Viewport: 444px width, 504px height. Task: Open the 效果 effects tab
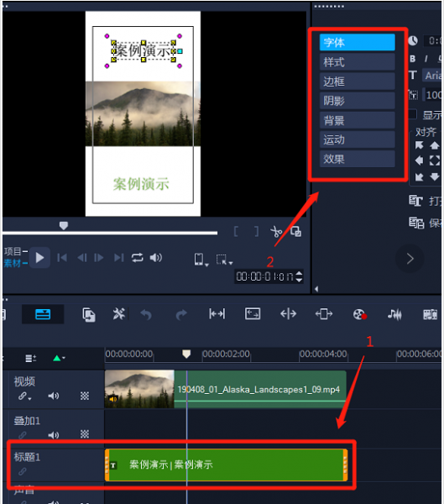358,159
